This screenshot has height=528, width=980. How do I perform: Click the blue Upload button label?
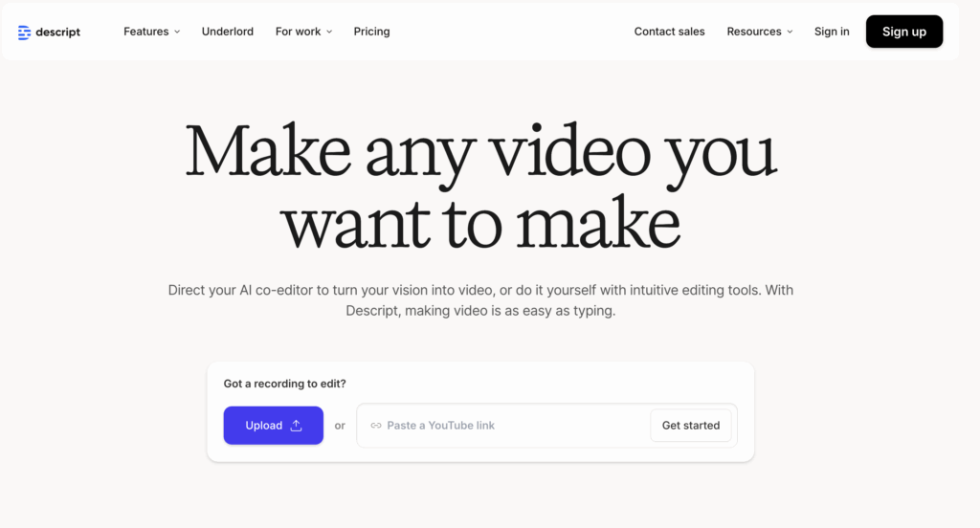click(x=264, y=426)
